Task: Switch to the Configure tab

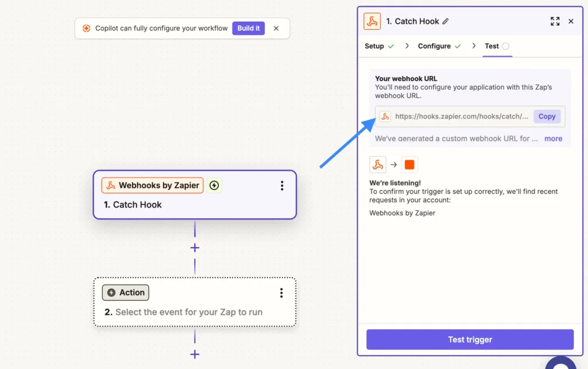Action: (434, 46)
